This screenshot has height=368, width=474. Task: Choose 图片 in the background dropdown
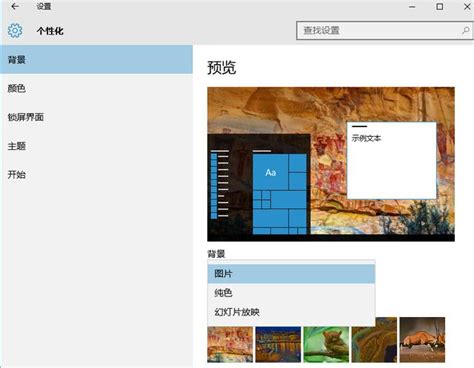click(x=291, y=274)
